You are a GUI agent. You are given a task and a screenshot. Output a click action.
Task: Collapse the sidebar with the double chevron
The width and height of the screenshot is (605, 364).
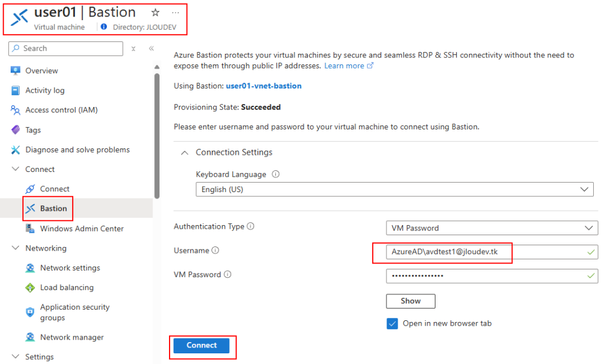[x=151, y=48]
